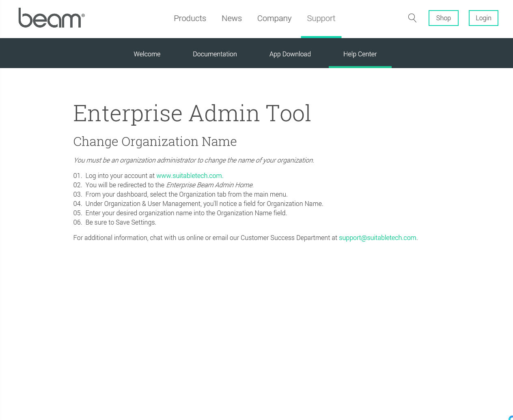513x420 pixels.
Task: Click the Enterprise Admin Tool heading
Action: coord(192,113)
